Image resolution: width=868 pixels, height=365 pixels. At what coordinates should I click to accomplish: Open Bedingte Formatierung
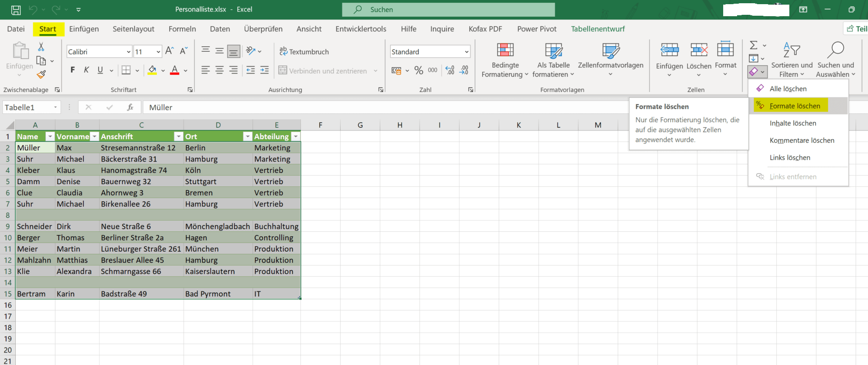505,60
